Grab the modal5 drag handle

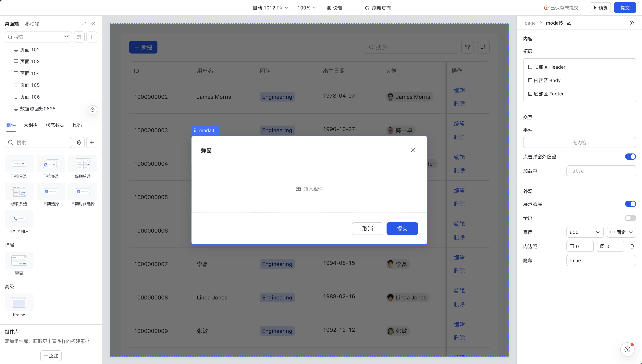[195, 130]
